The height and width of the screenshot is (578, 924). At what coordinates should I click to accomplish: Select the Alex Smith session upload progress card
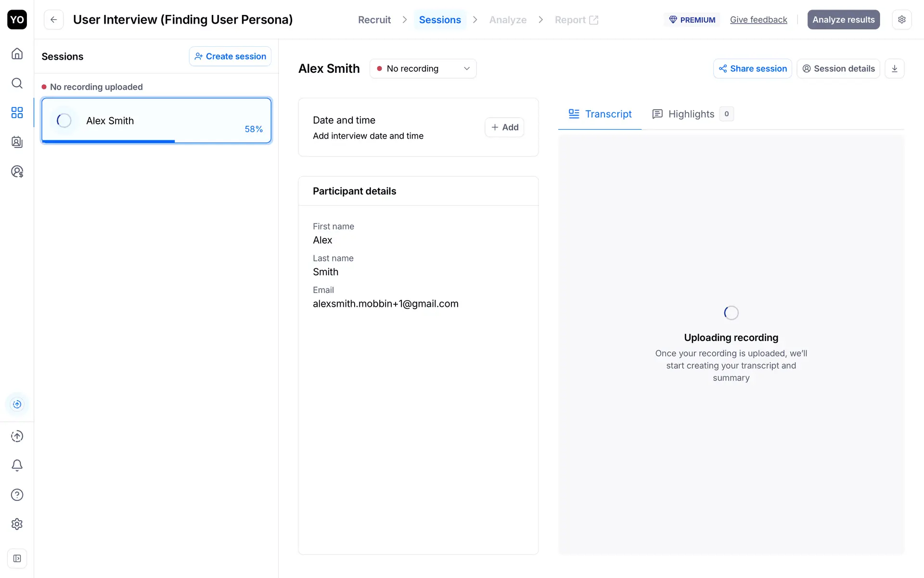156,120
